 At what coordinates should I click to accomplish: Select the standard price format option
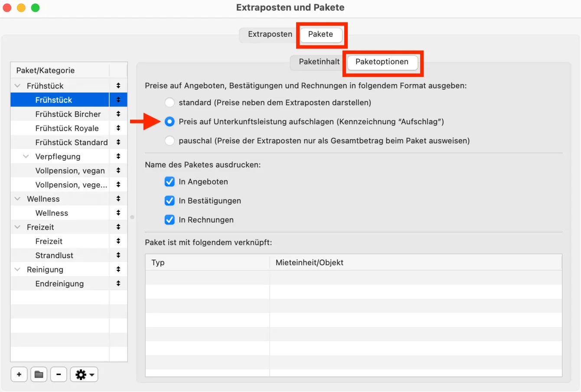[x=170, y=103]
